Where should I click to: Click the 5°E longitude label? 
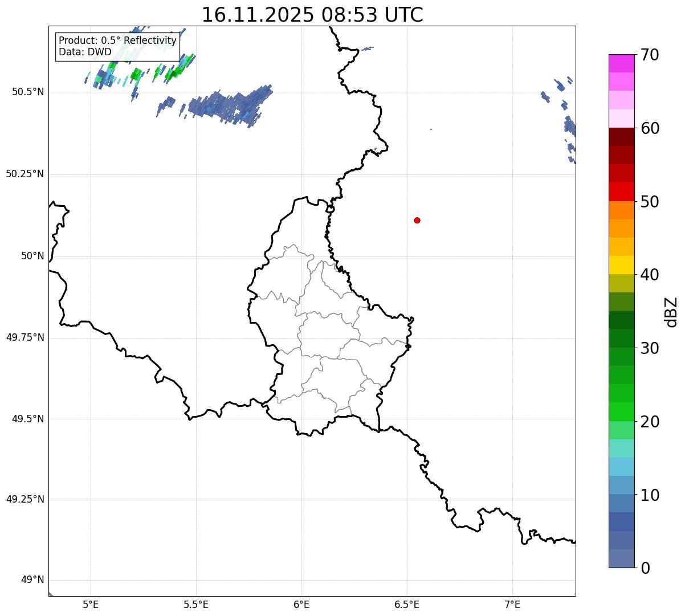point(91,605)
